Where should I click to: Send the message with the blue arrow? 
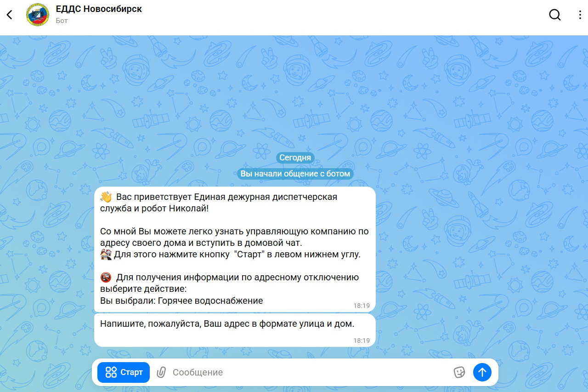click(x=482, y=372)
